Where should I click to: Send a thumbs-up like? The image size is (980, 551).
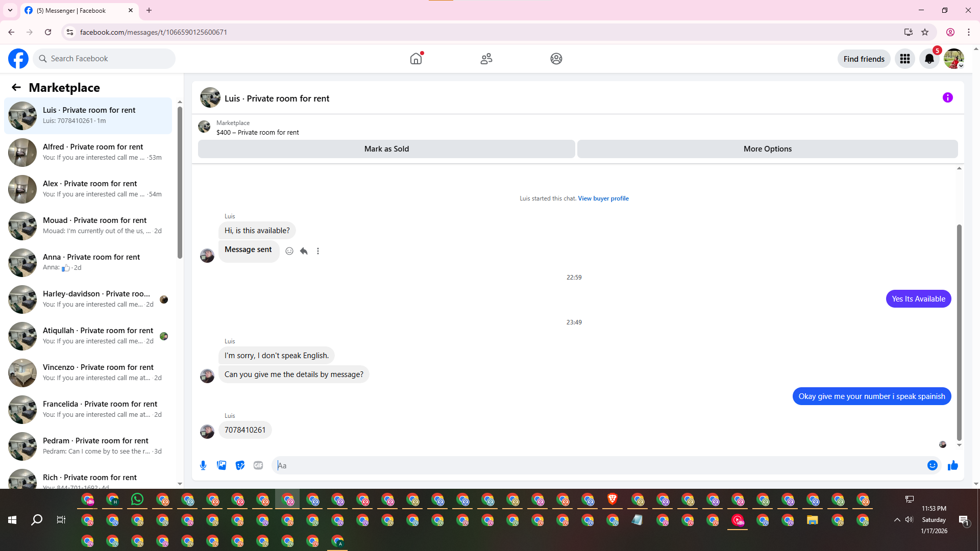(952, 465)
